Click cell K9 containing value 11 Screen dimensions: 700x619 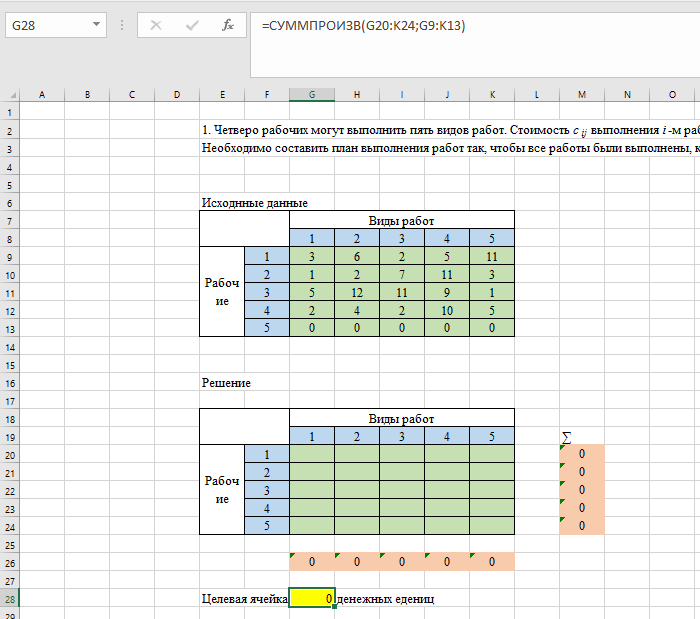pos(491,256)
